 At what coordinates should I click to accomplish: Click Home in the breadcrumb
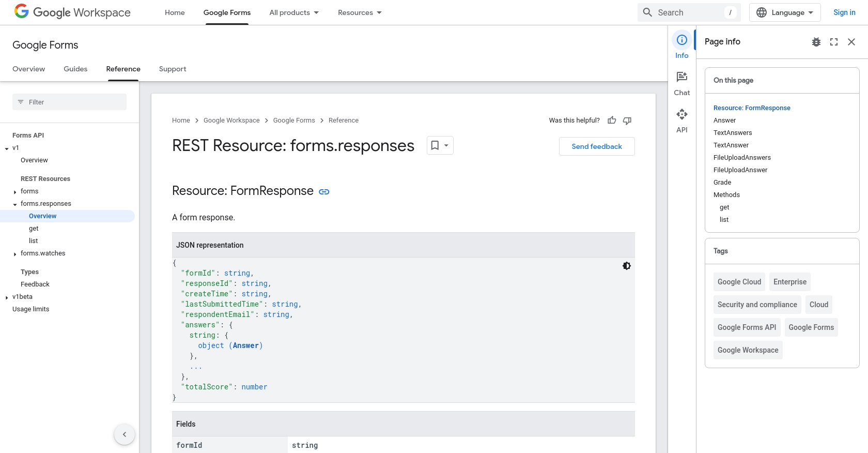click(x=181, y=120)
